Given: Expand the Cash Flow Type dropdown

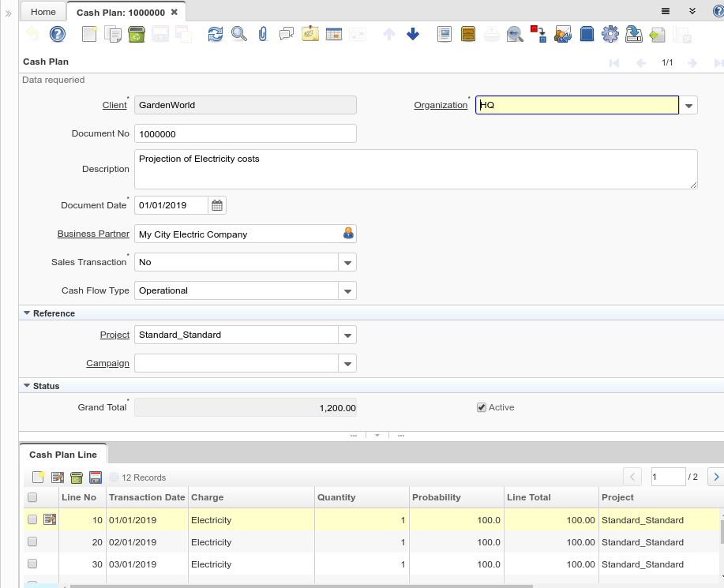Looking at the screenshot, I should 347,291.
